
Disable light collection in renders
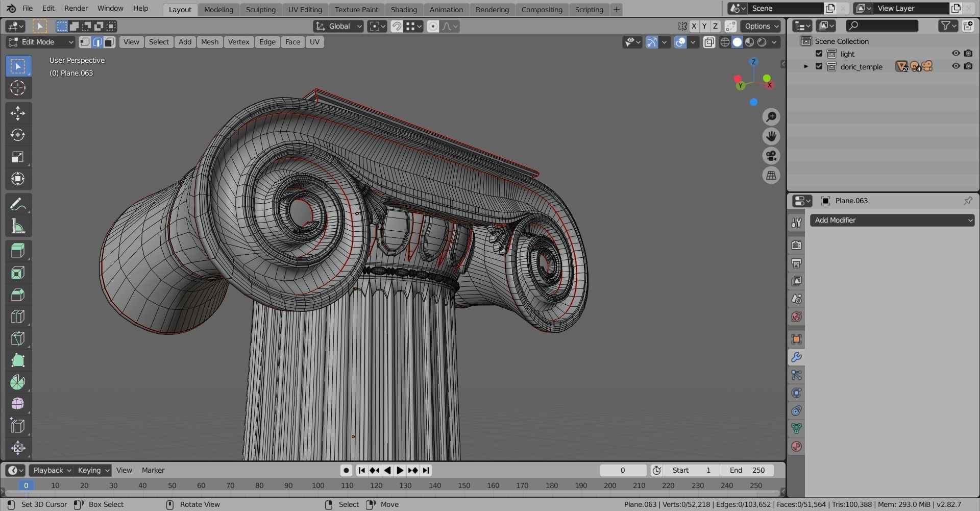click(x=968, y=53)
